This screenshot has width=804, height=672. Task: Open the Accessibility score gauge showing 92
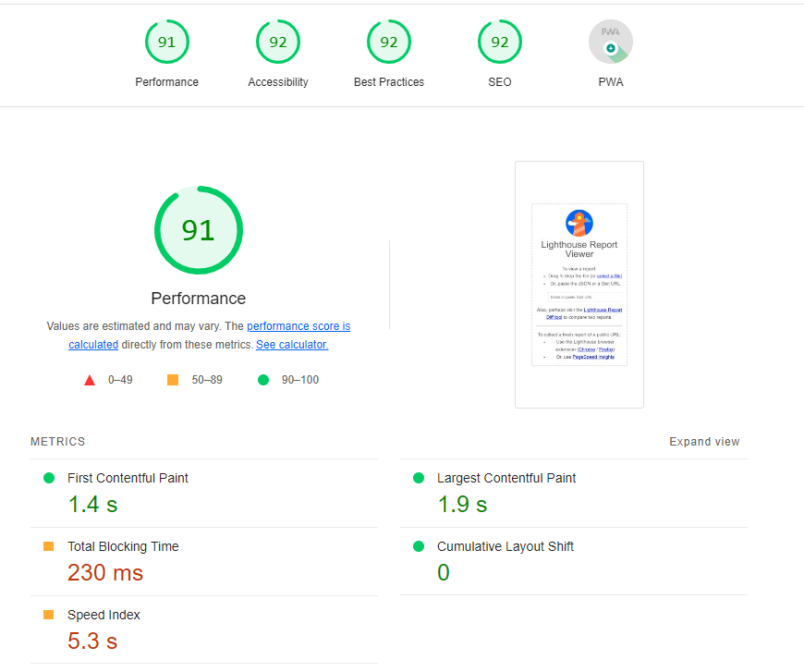[x=278, y=42]
